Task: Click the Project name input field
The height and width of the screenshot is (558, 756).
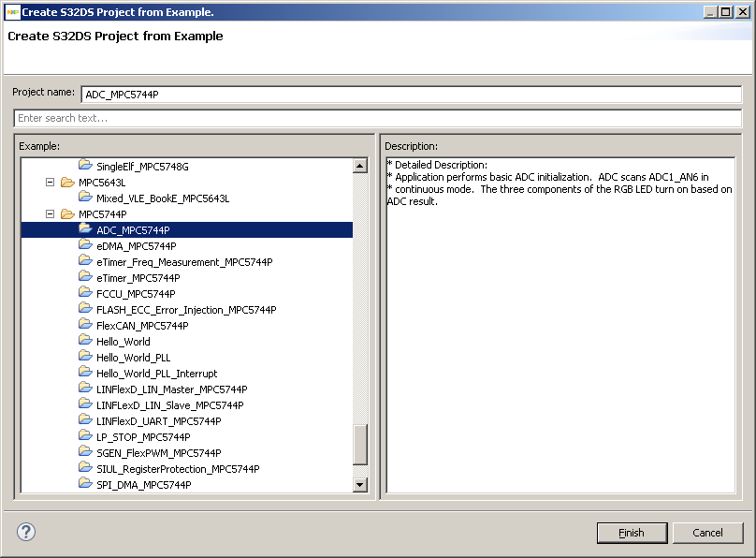Action: [412, 95]
